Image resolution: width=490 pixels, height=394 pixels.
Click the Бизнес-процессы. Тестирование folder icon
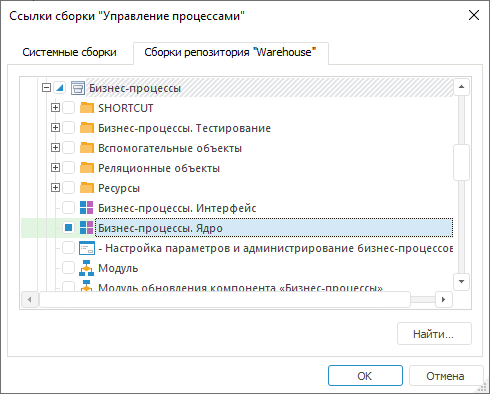87,128
